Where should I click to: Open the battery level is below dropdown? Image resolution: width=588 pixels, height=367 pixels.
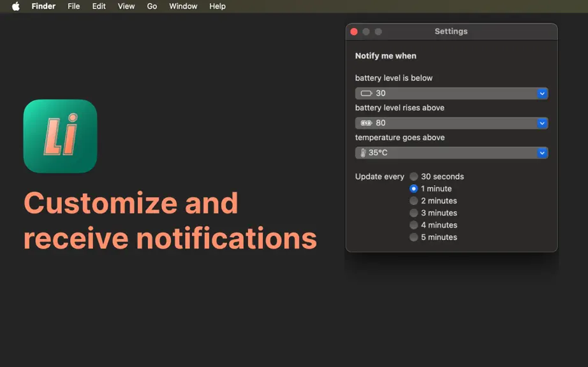(452, 93)
